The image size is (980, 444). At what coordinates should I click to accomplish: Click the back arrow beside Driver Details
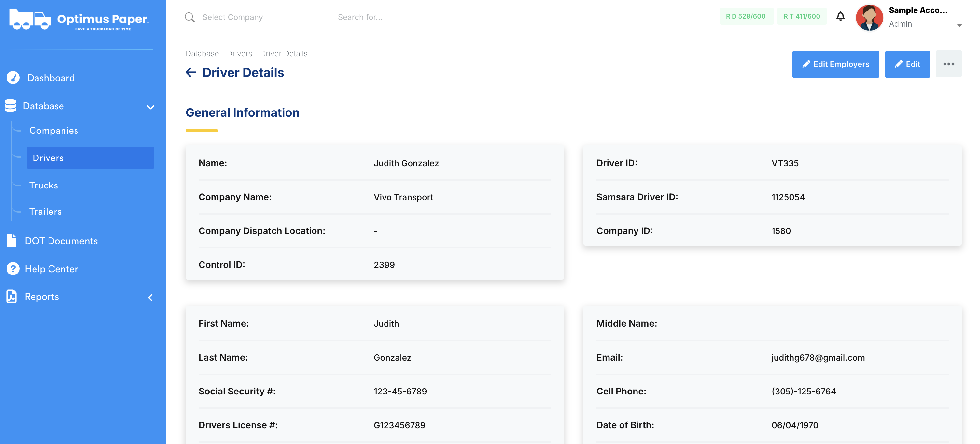pyautogui.click(x=191, y=72)
